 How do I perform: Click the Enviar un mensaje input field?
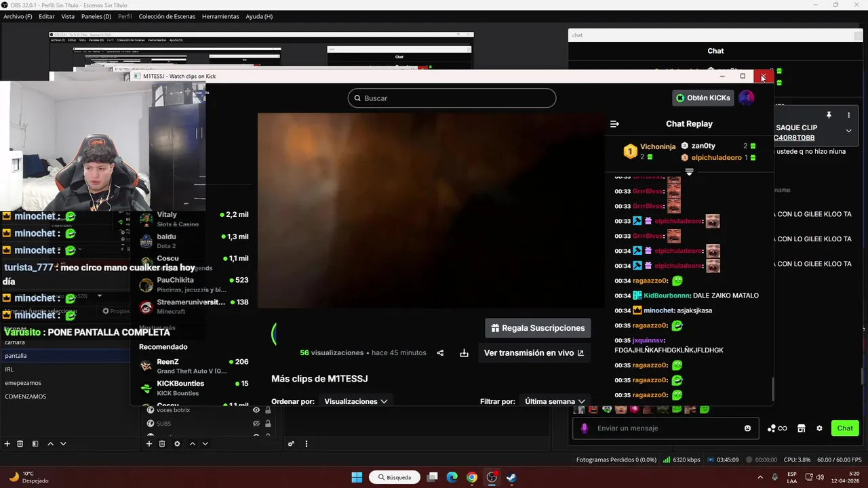point(665,428)
